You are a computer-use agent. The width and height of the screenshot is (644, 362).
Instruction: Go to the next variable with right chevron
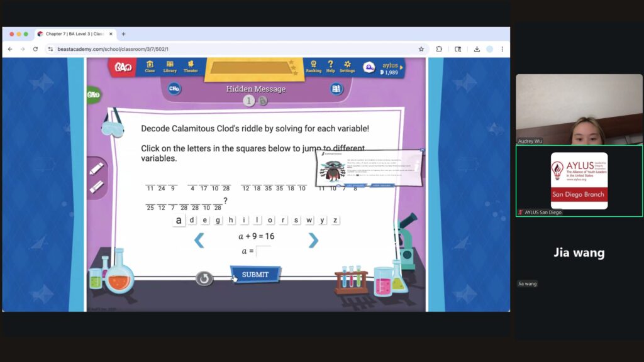(313, 240)
